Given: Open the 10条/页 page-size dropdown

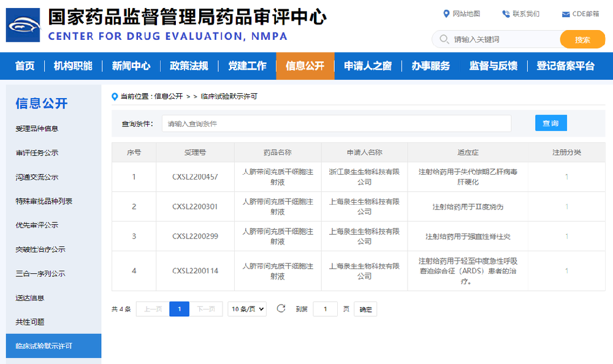Looking at the screenshot, I should (x=246, y=309).
